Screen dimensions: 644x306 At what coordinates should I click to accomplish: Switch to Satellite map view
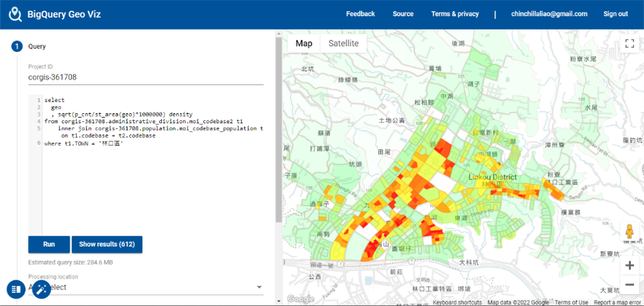click(x=343, y=43)
